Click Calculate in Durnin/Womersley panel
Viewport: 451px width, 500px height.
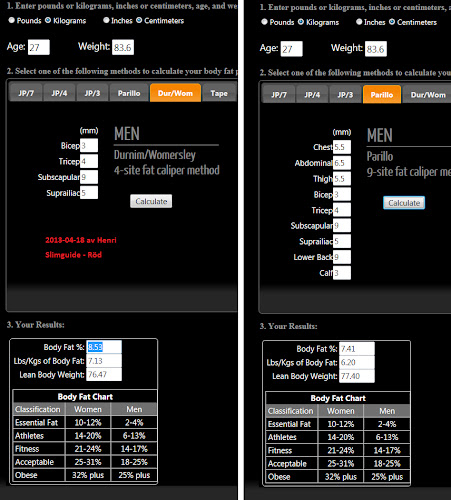click(151, 201)
